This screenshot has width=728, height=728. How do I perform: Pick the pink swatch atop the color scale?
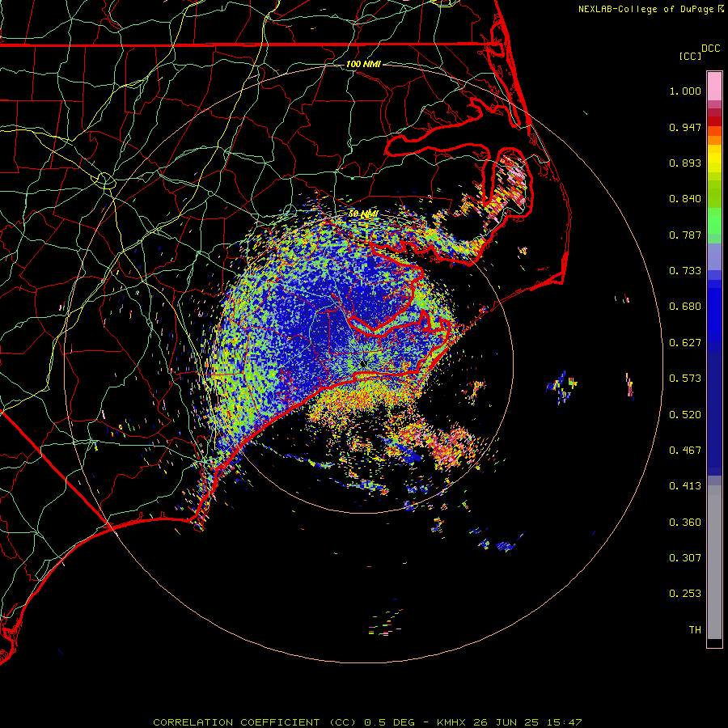point(714,87)
